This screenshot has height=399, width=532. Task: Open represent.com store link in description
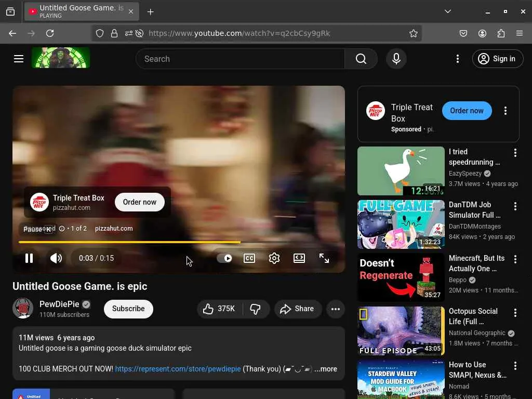pos(178,369)
